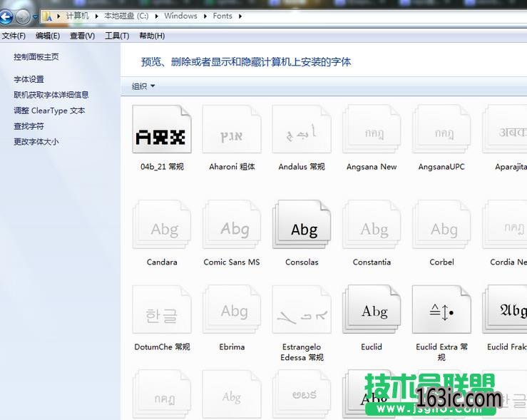Select the Aharoni 粗体 font icon
Image resolution: width=527 pixels, height=420 pixels.
[232, 130]
